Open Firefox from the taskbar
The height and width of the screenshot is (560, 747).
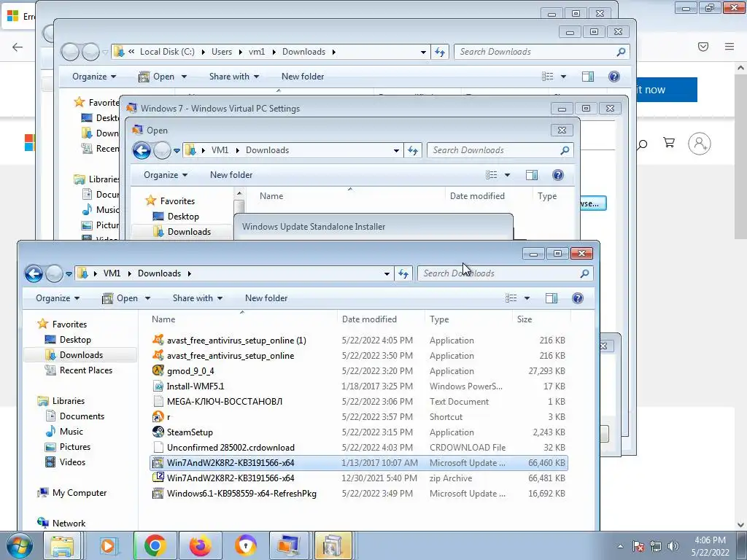pos(200,545)
